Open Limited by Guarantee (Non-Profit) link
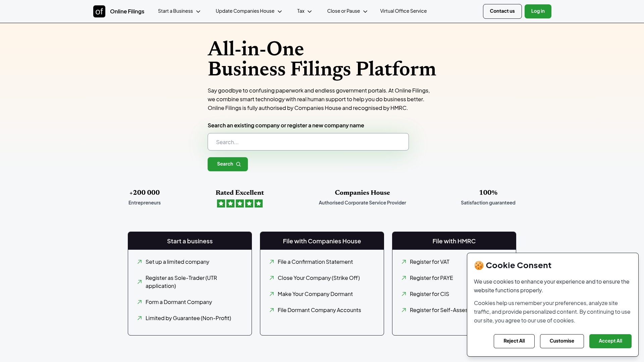The height and width of the screenshot is (362, 644). [188, 318]
